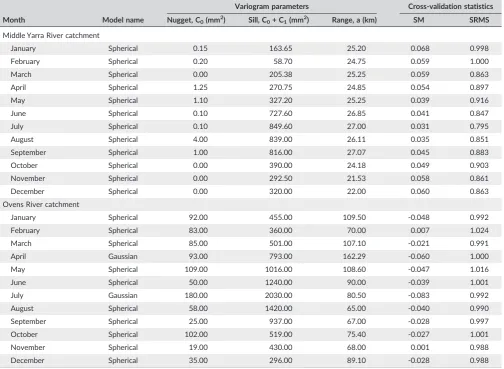Click sill value 1420.00
Image resolution: width=504 pixels, height=369 pixels.
point(279,308)
